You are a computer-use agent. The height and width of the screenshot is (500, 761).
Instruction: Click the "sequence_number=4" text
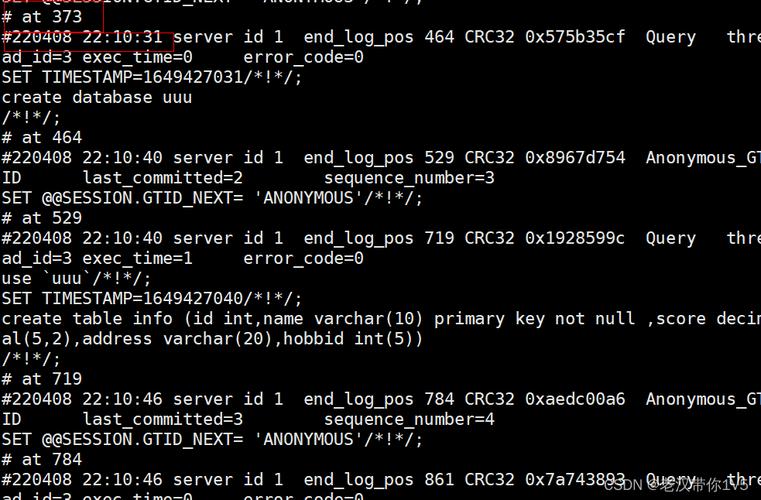(409, 419)
